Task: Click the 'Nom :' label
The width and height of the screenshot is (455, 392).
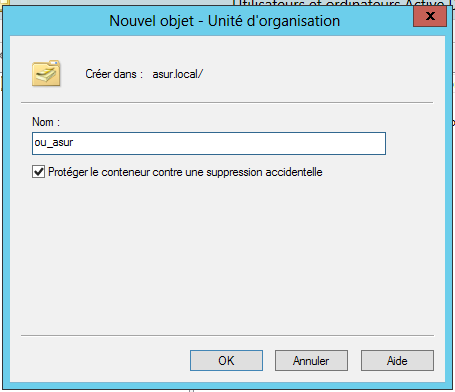Action: [x=46, y=122]
